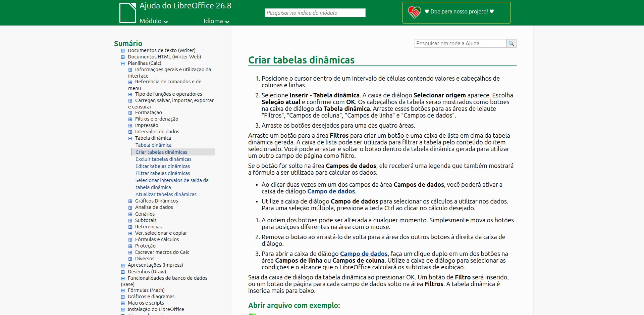This screenshot has height=315, width=644.
Task: Follow 'Campo de dados' link in step 3
Action: pyautogui.click(x=364, y=254)
